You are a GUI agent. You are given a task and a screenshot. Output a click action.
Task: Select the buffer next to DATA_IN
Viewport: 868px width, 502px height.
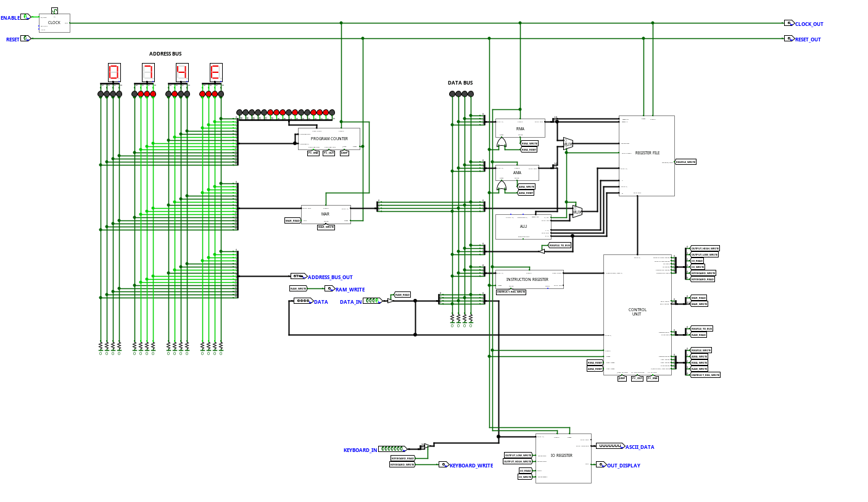(391, 301)
